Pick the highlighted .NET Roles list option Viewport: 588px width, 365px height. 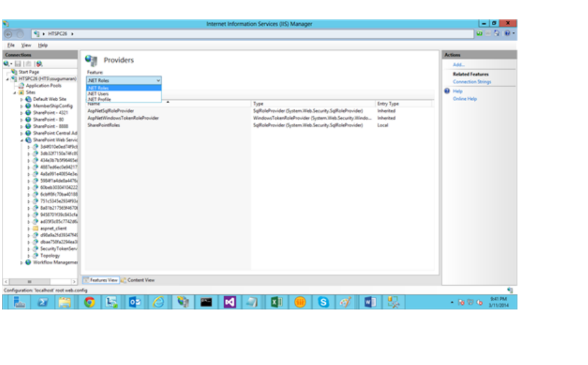(124, 88)
